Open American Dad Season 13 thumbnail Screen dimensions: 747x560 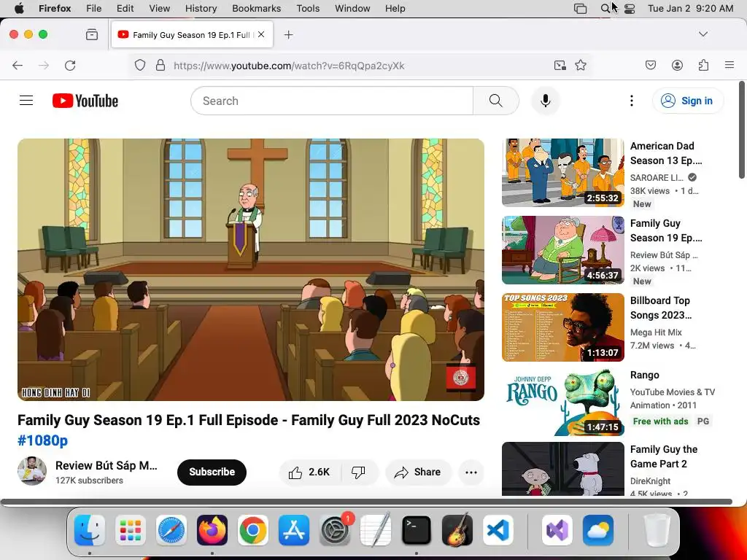(562, 172)
